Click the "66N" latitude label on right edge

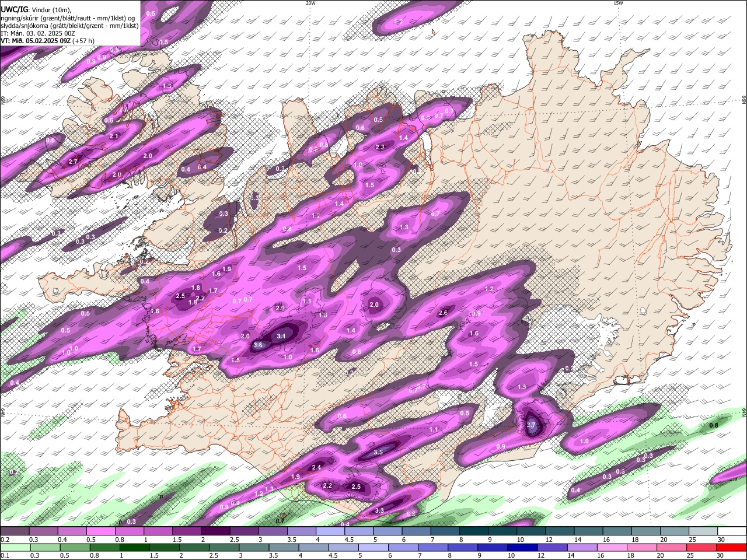click(x=743, y=100)
